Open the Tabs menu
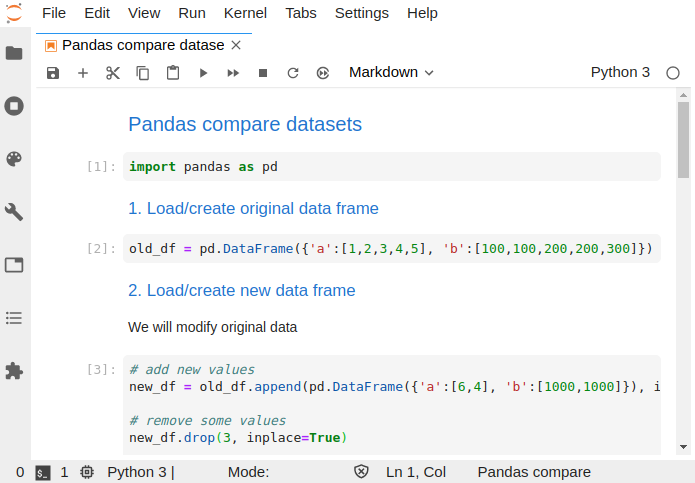 [x=301, y=13]
